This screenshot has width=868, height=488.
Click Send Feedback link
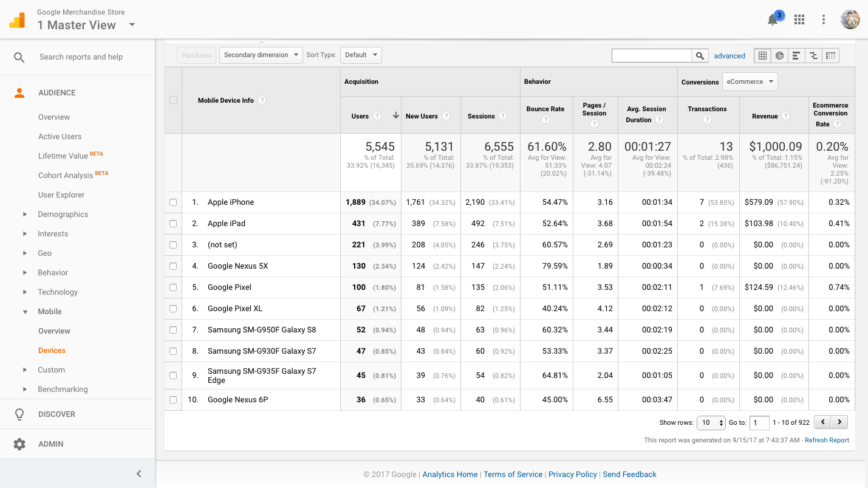[x=630, y=475]
